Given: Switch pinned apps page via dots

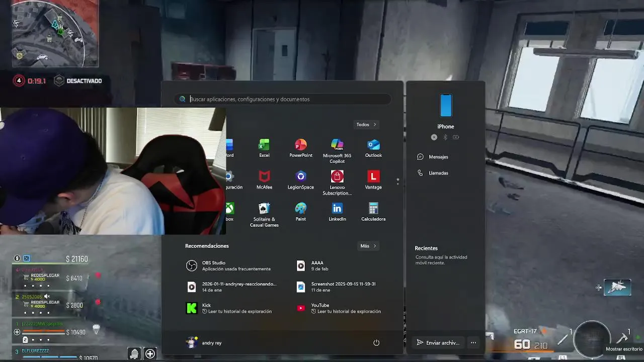Looking at the screenshot, I should pyautogui.click(x=397, y=182).
